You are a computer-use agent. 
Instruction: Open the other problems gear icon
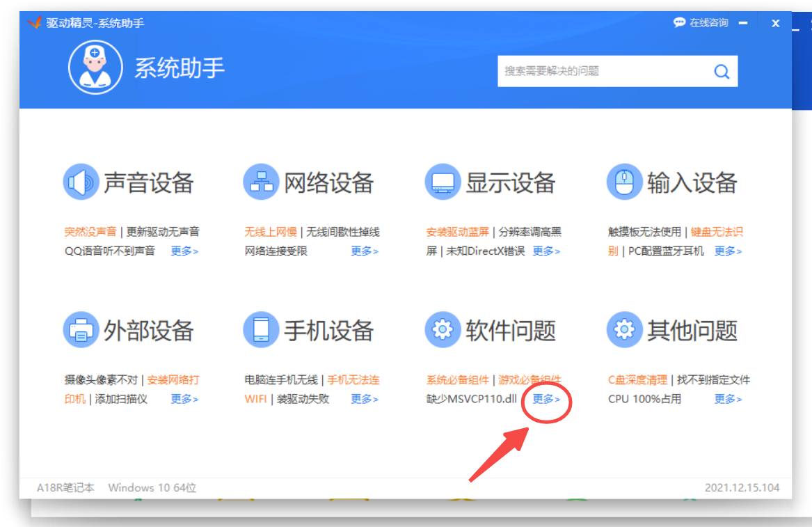pyautogui.click(x=624, y=330)
